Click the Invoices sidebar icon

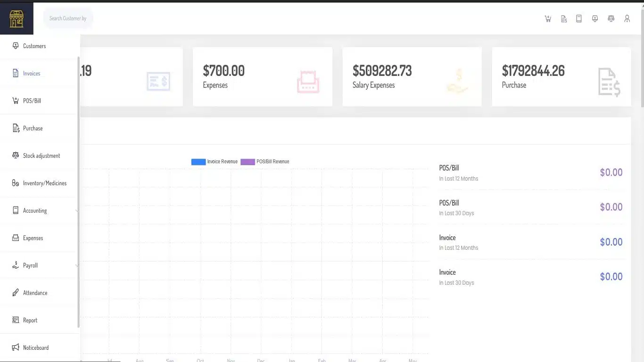[x=16, y=73]
